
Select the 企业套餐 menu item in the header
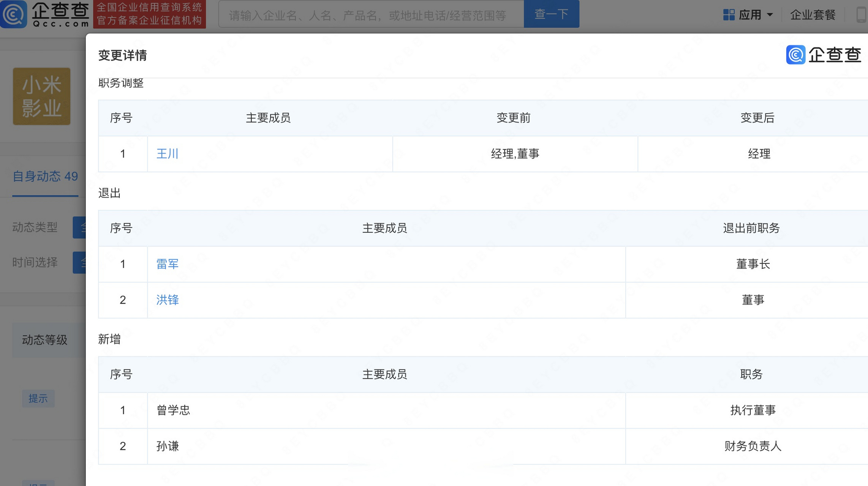click(x=812, y=15)
